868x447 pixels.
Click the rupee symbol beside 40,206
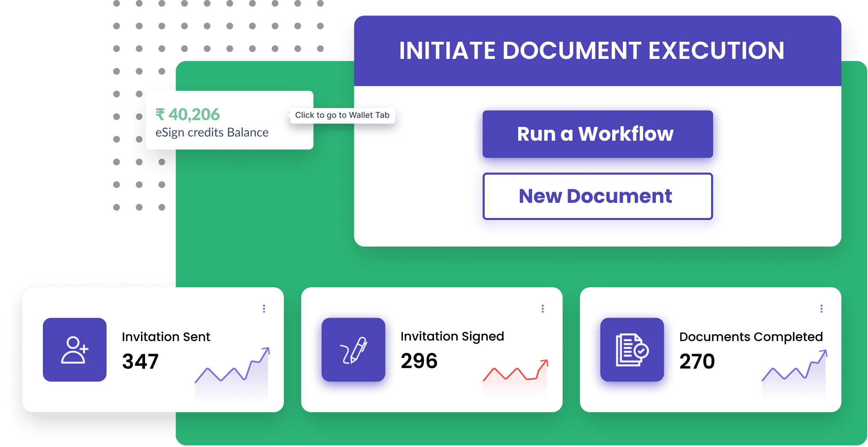(161, 115)
